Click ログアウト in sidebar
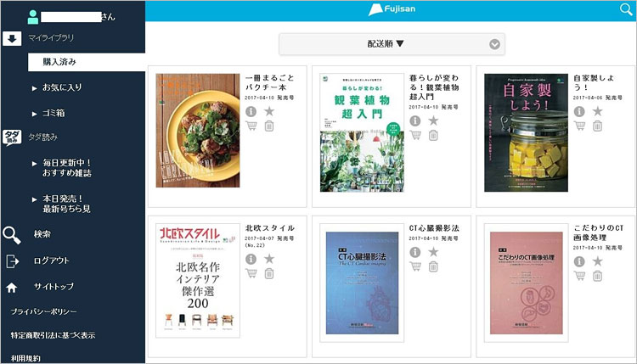 (x=51, y=260)
